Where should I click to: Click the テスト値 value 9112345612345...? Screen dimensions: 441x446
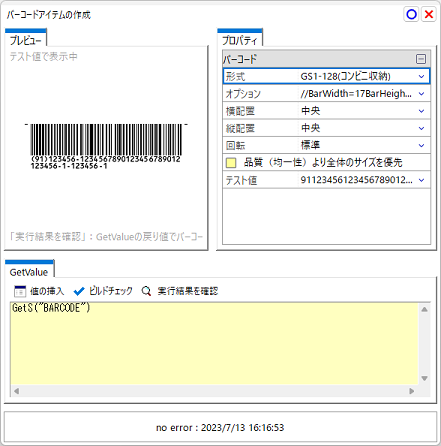coord(356,180)
